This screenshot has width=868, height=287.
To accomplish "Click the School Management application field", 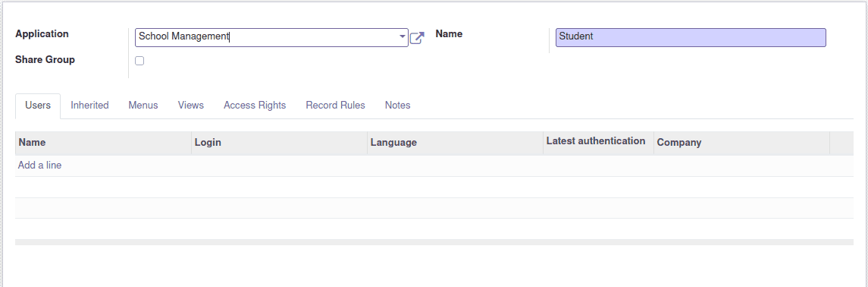I will (x=271, y=37).
